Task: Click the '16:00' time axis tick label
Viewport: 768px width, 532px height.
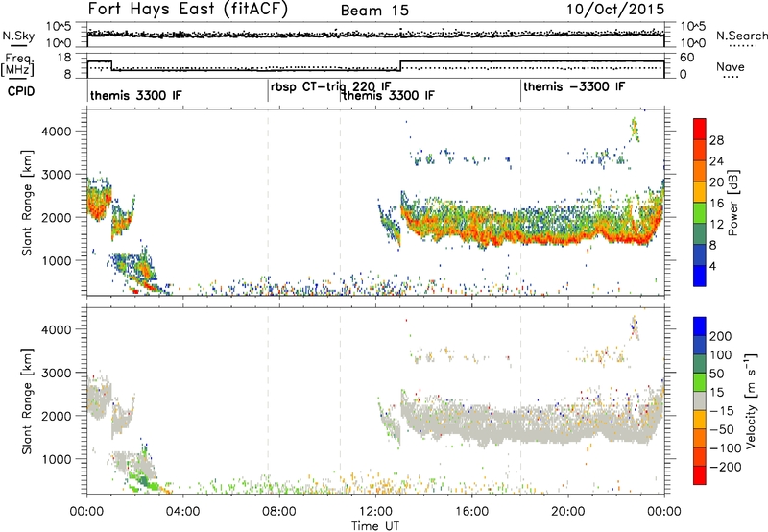Action: tap(472, 512)
